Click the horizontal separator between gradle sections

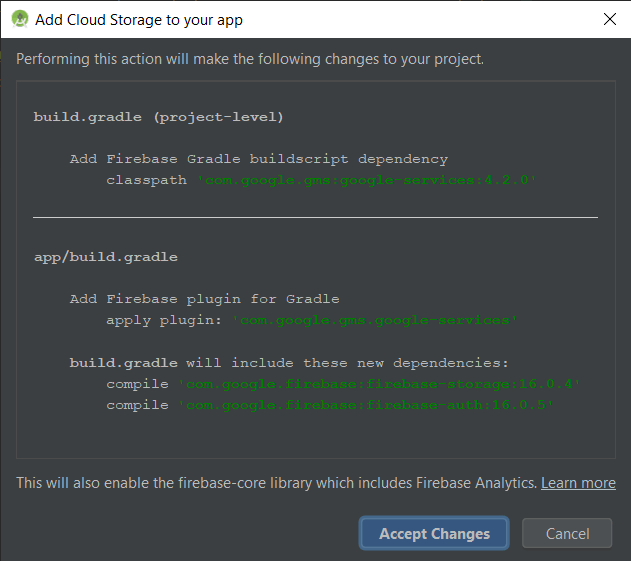[315, 217]
